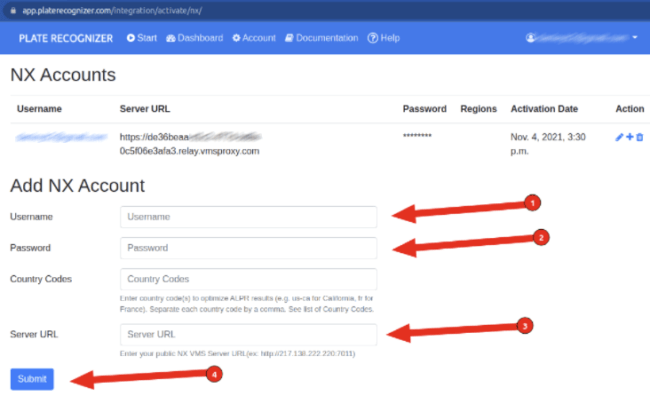Click the user avatar in navbar
650x396 pixels.
pyautogui.click(x=530, y=38)
